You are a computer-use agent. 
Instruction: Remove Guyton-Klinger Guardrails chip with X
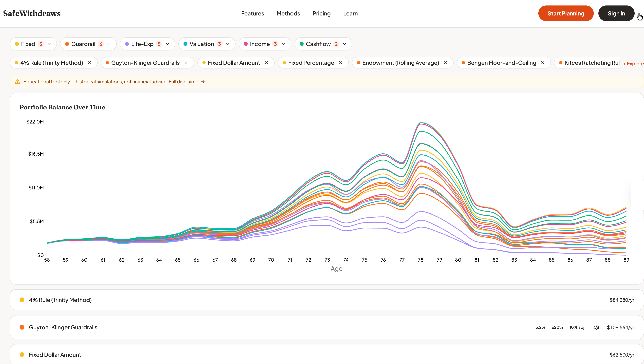[186, 63]
